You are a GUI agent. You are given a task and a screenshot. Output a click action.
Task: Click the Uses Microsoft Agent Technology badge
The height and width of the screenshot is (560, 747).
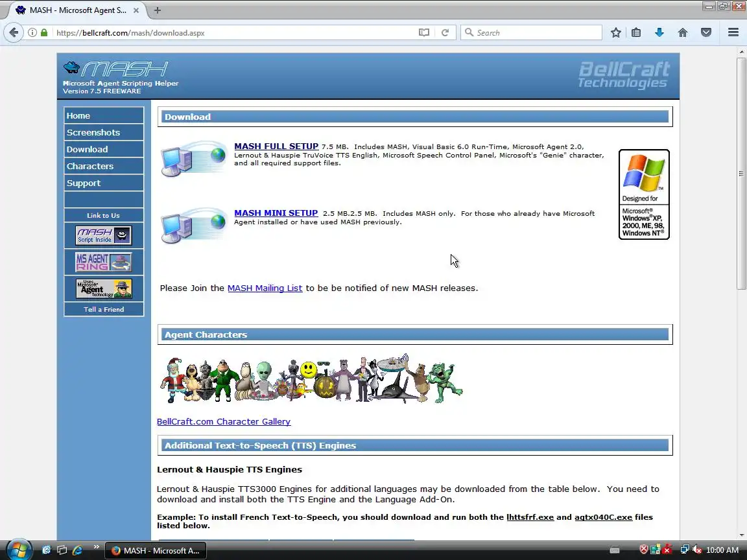[103, 288]
